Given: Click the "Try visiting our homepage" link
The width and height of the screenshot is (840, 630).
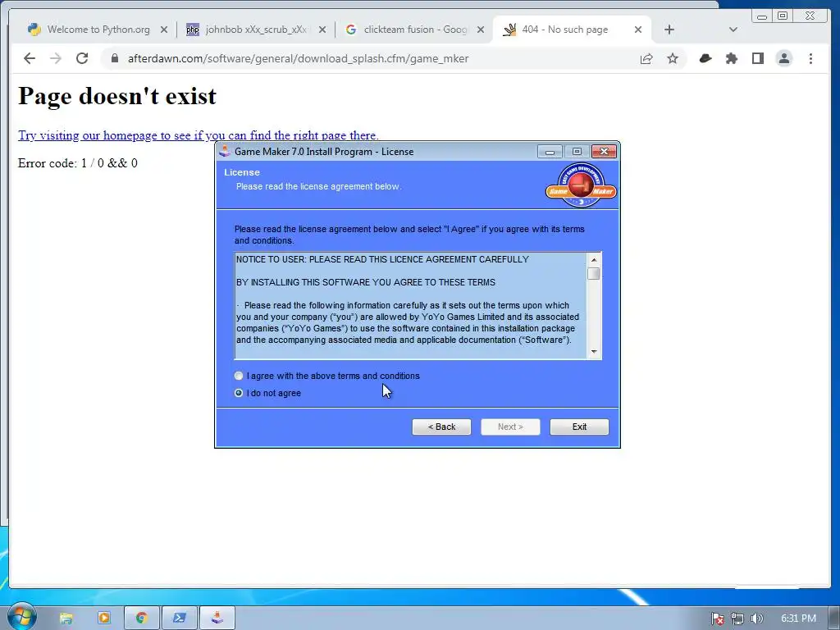Looking at the screenshot, I should [199, 135].
